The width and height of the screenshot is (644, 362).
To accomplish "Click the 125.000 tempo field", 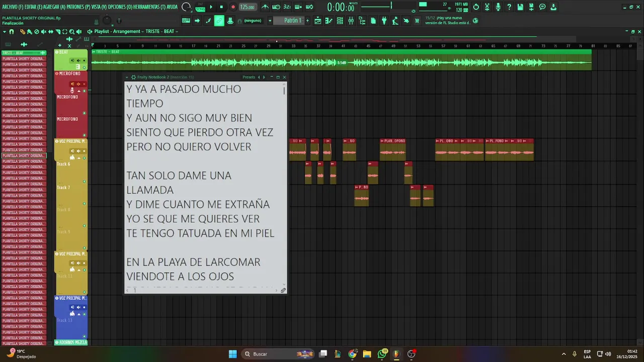I will 247,7.
